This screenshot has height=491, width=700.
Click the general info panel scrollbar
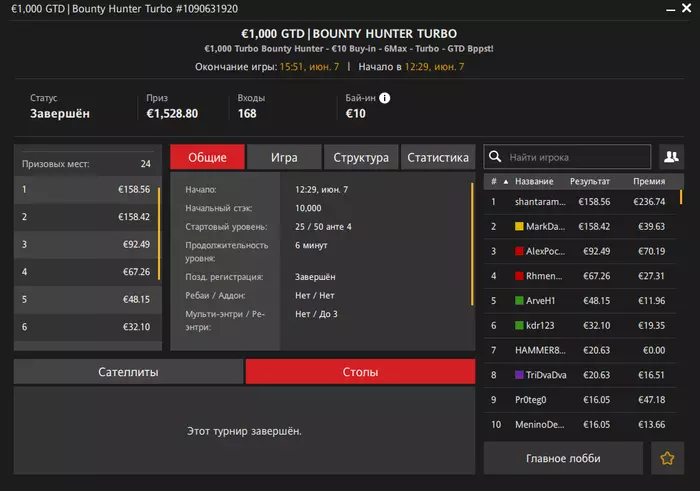click(x=472, y=243)
